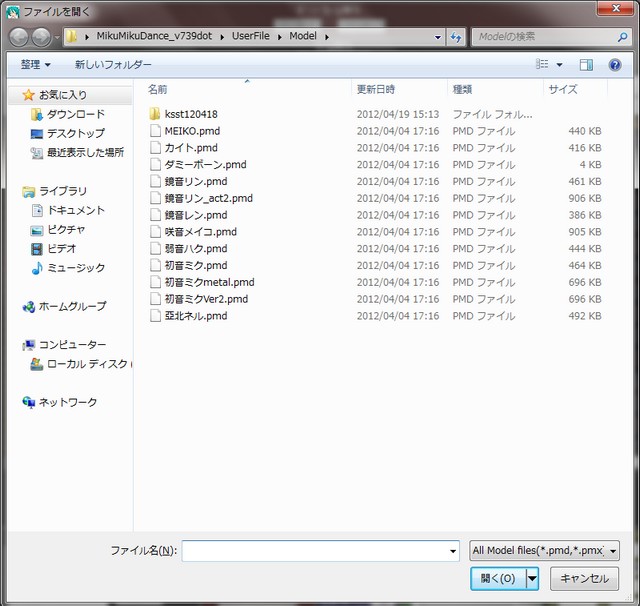The width and height of the screenshot is (640, 606).
Task: Open the recent pages dropdown arrow
Action: coord(57,37)
